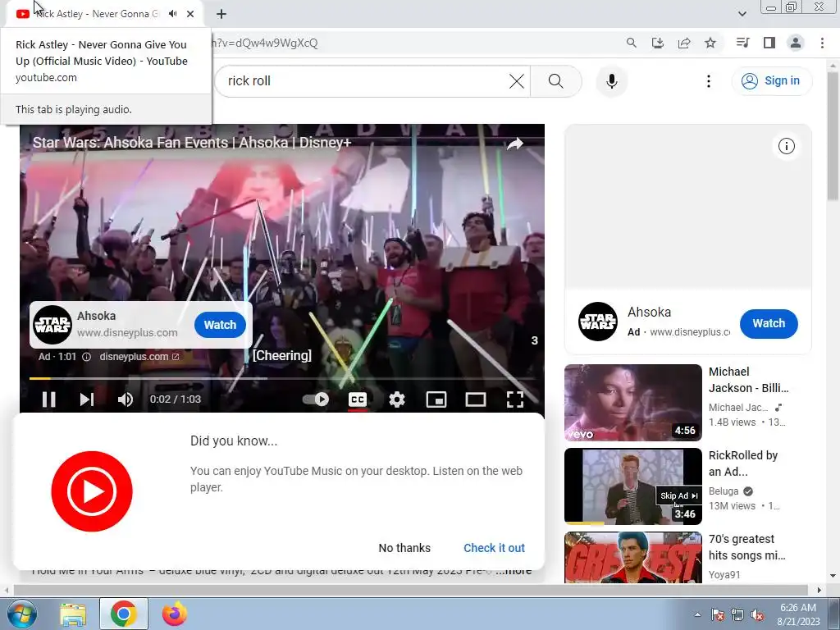The height and width of the screenshot is (630, 840).
Task: Close the Rick Astley tab
Action: [190, 14]
